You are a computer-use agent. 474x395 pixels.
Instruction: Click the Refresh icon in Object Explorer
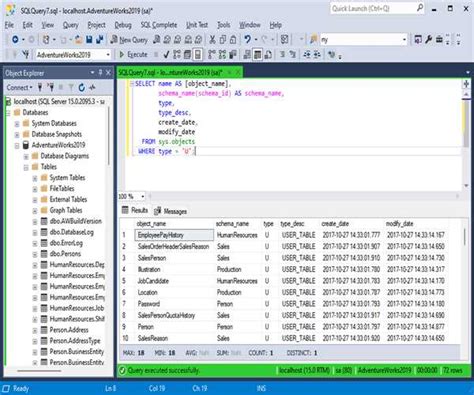coord(82,88)
